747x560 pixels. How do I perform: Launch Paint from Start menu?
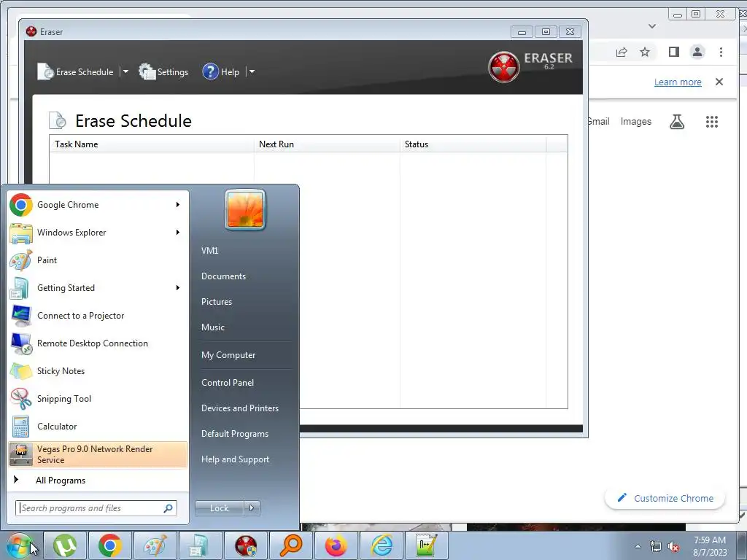98,260
